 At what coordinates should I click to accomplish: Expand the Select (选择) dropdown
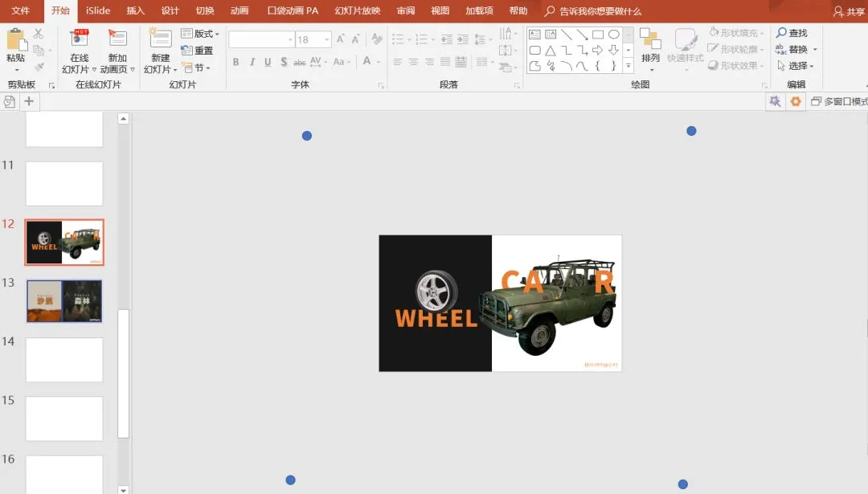click(796, 66)
